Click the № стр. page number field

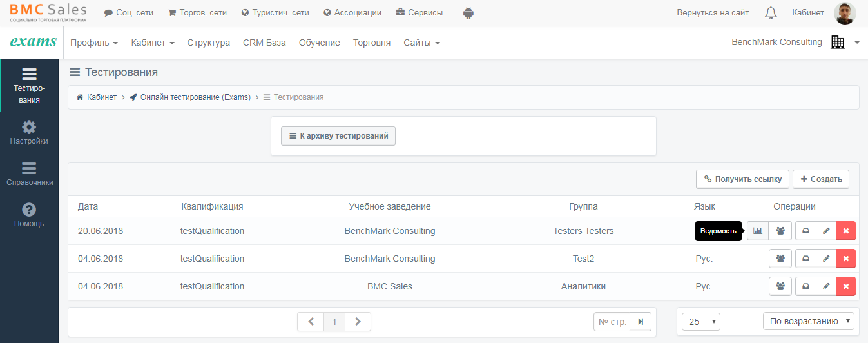click(x=612, y=322)
